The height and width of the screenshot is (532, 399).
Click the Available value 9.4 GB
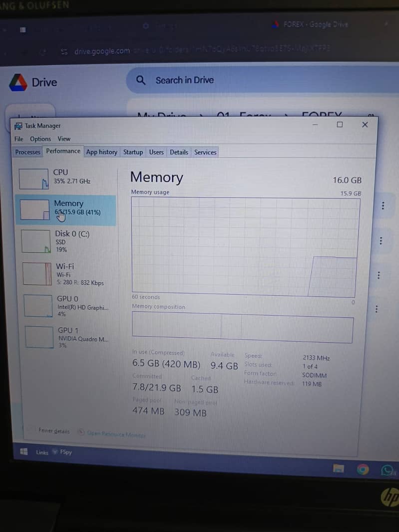pyautogui.click(x=224, y=366)
